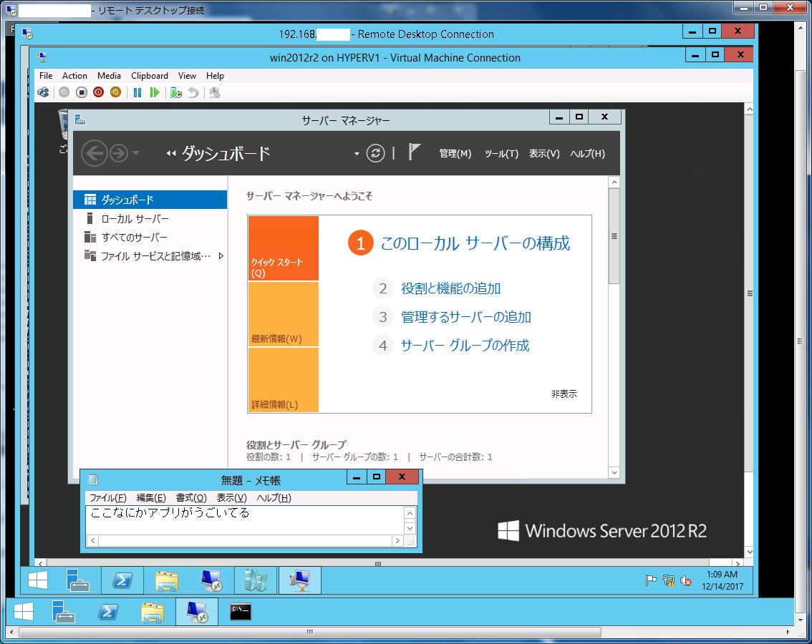The image size is (812, 644).
Task: Click the Ctrl+Alt+Delete toolbar icon
Action: coord(44,93)
